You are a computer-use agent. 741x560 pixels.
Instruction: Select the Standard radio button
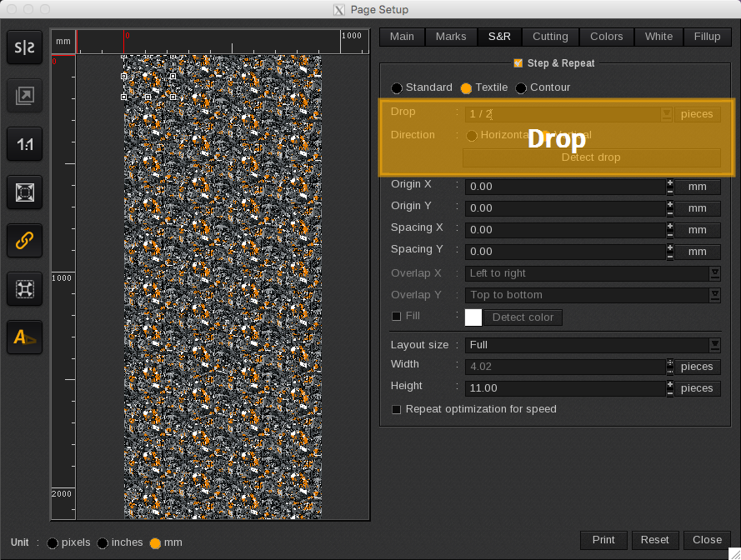pos(397,88)
